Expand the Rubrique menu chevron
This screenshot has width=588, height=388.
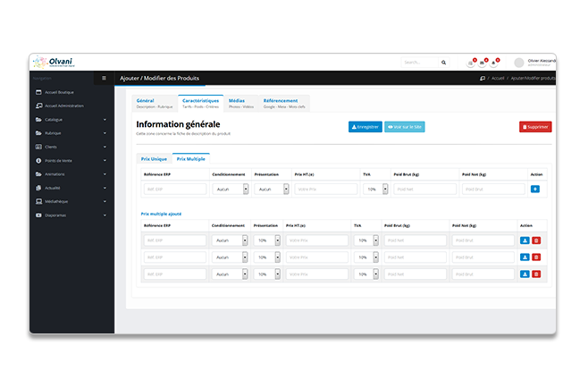click(105, 133)
